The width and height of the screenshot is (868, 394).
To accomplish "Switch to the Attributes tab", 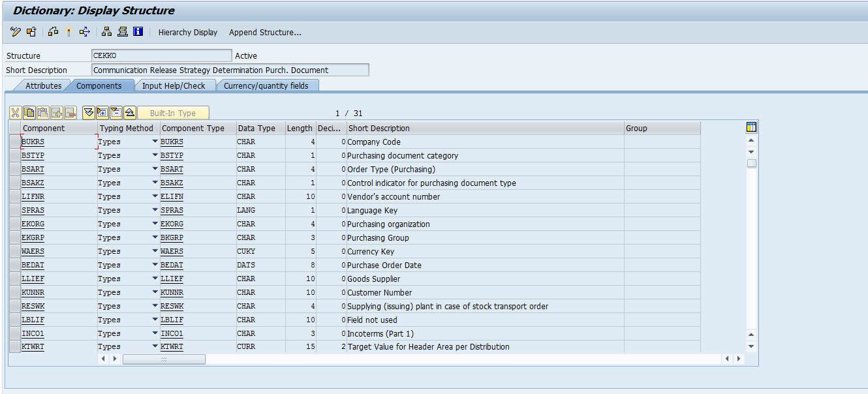I will pyautogui.click(x=43, y=85).
